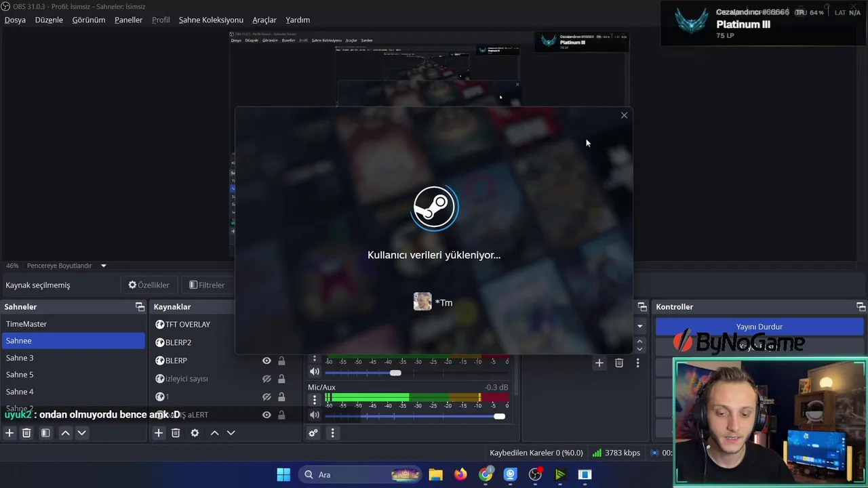Add a scene transition with the plus icon

[x=599, y=363]
